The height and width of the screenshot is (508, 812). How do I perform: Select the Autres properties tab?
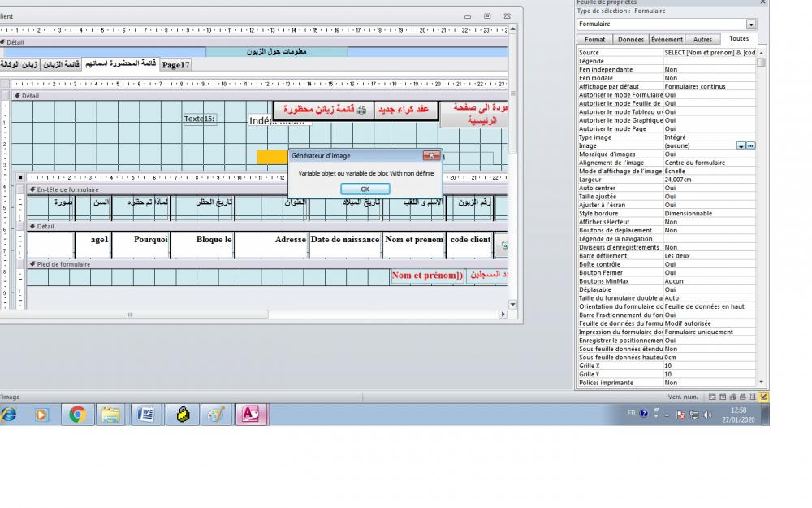click(x=702, y=39)
